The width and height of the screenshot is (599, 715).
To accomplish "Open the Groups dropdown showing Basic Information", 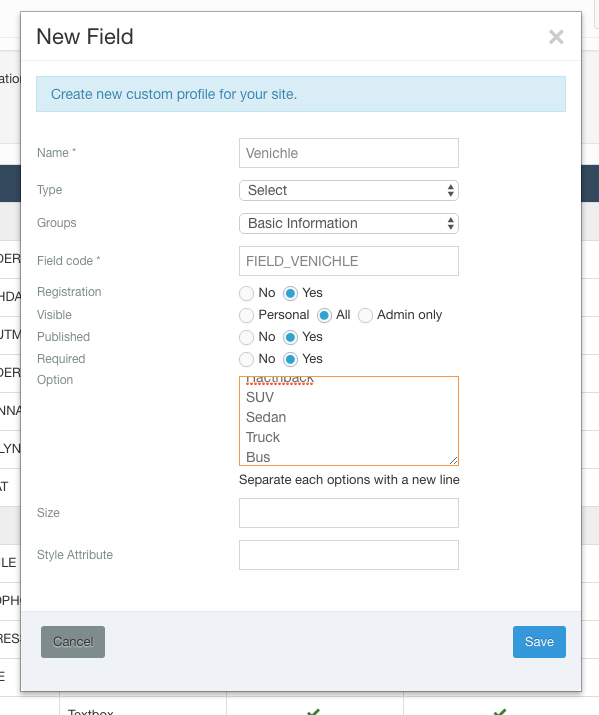I will tap(349, 223).
